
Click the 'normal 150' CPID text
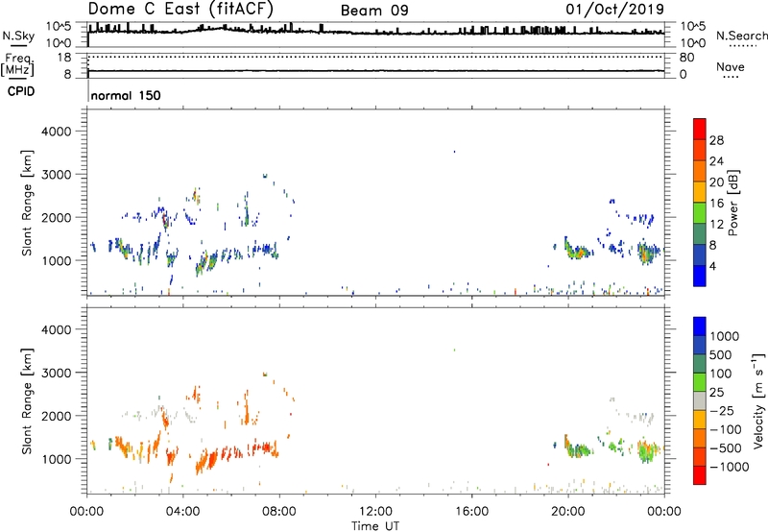tap(126, 95)
